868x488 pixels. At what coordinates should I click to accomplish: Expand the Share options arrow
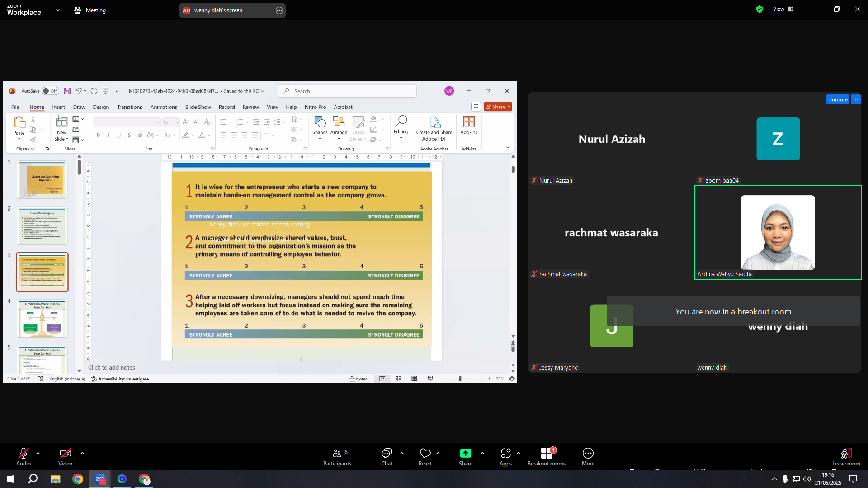click(482, 453)
